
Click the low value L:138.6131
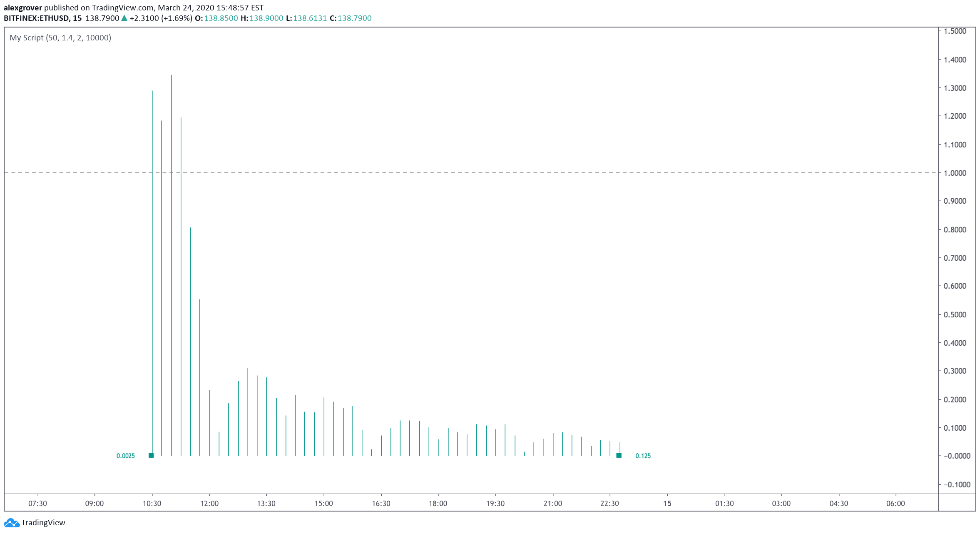coord(306,18)
